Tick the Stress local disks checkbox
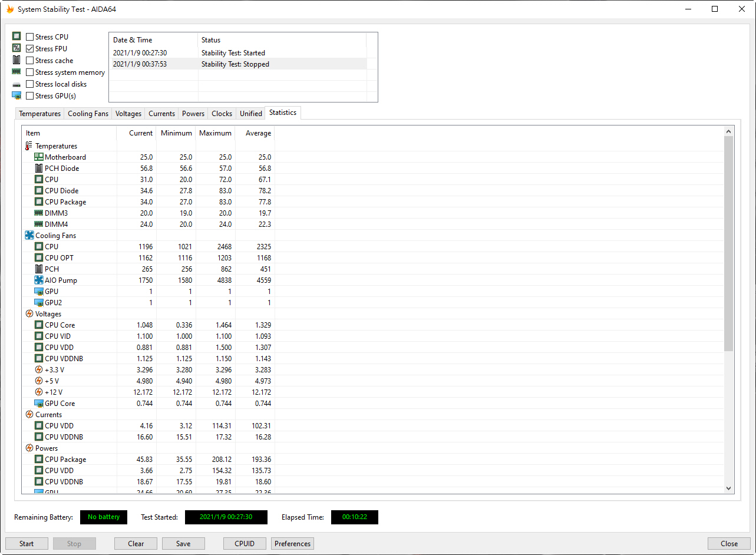Image resolution: width=756 pixels, height=555 pixels. (29, 84)
